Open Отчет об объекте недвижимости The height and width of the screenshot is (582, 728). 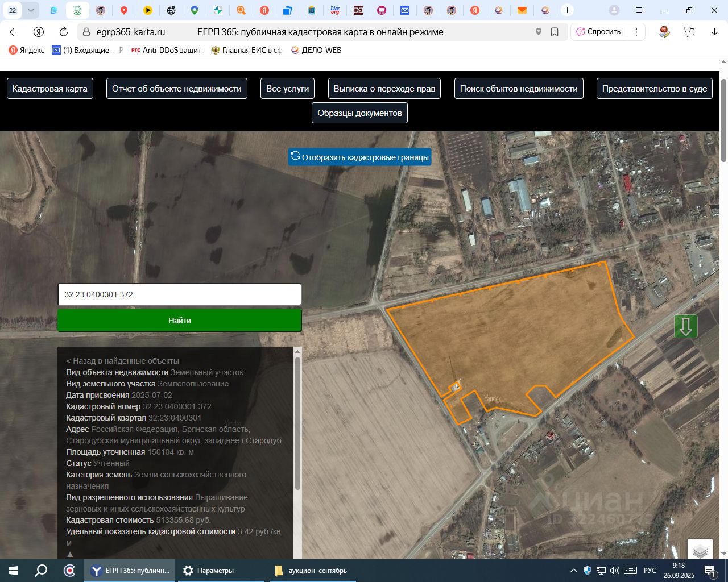[177, 89]
